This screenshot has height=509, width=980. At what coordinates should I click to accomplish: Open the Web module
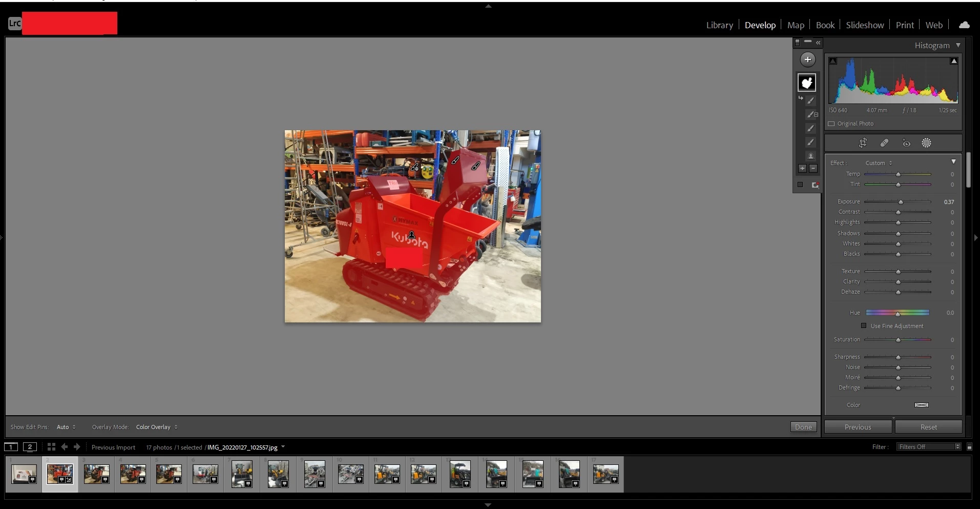click(x=934, y=25)
